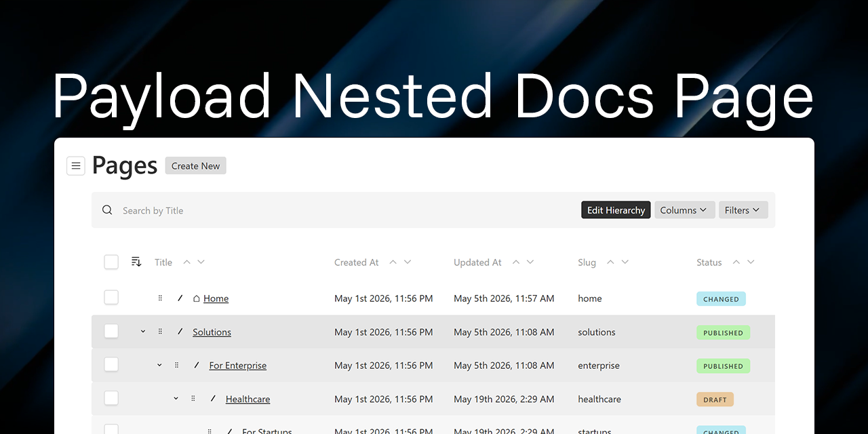The height and width of the screenshot is (434, 868).
Task: Check the For Enterprise row checkbox
Action: (111, 365)
